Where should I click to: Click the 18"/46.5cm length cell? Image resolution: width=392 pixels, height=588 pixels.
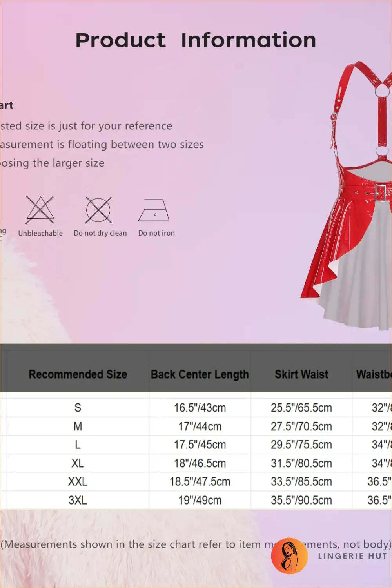tap(200, 463)
